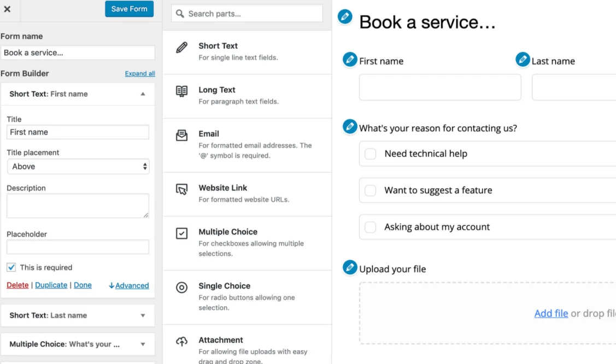
Task: Click the Expand all link
Action: (x=140, y=73)
